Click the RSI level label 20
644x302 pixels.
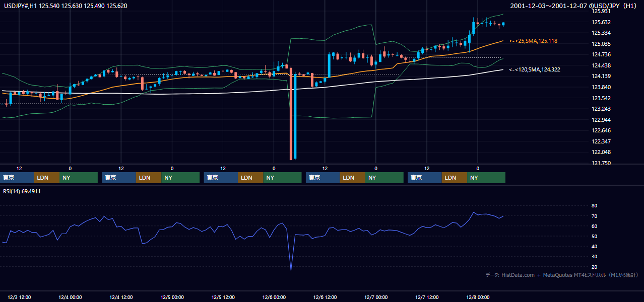pos(594,267)
